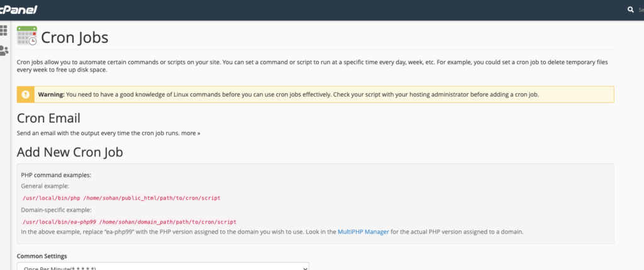Click the ea-php99 domain-specific command text
Screen dimensions: 644x270
[x=130, y=222]
